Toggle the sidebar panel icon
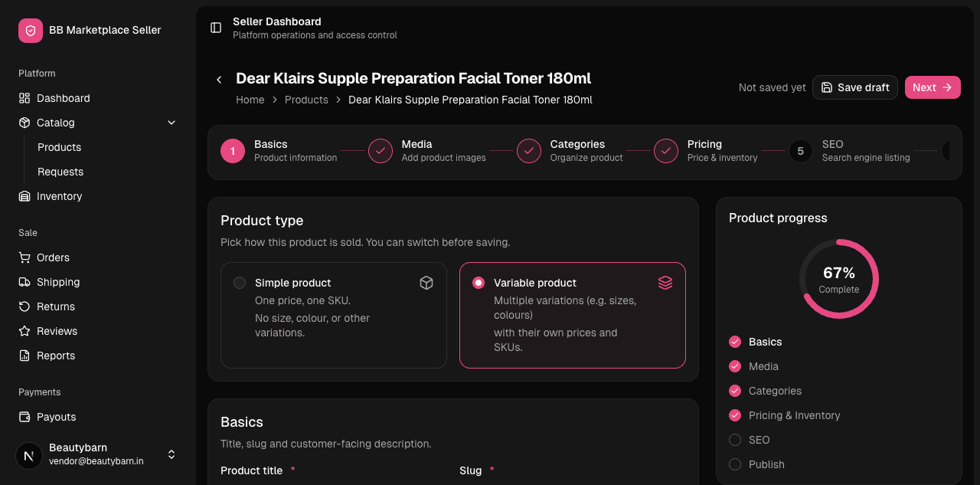Image resolution: width=980 pixels, height=485 pixels. (x=216, y=28)
